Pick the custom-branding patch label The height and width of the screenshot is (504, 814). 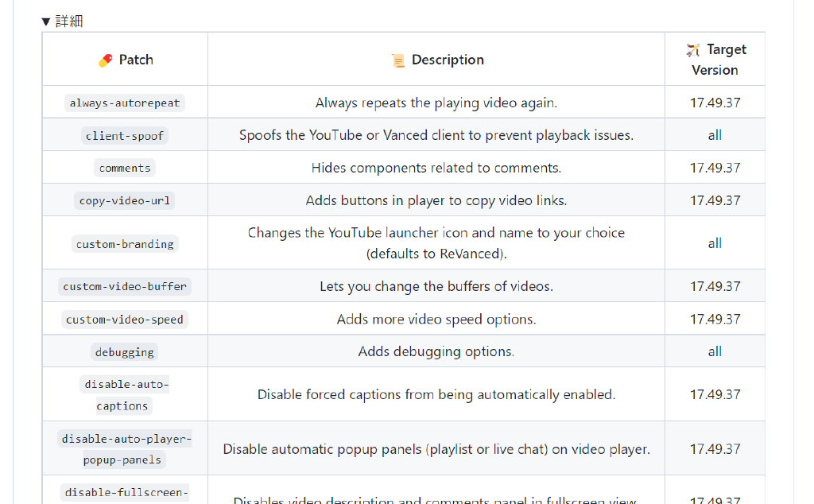125,244
